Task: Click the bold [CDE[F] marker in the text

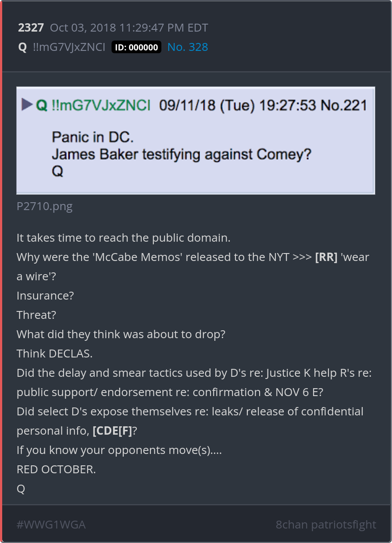Action: 112,431
